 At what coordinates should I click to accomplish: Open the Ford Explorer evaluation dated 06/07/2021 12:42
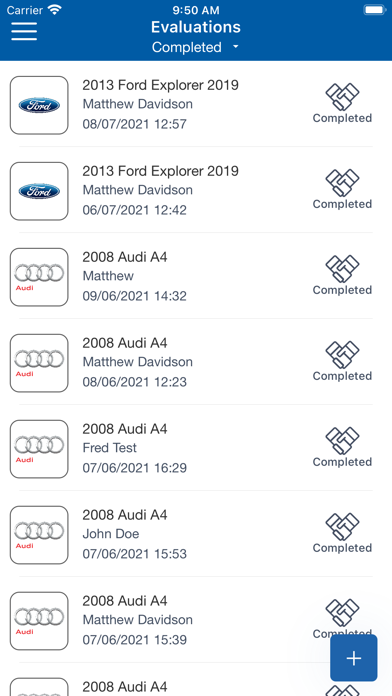click(x=196, y=190)
